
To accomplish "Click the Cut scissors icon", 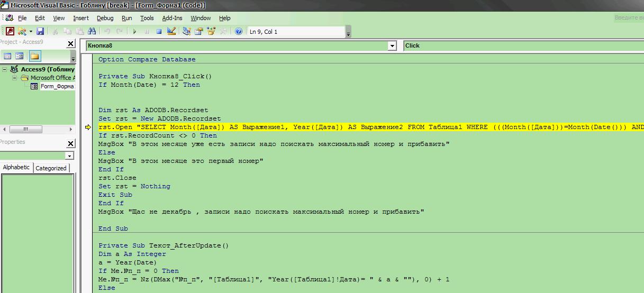I will 55,32.
